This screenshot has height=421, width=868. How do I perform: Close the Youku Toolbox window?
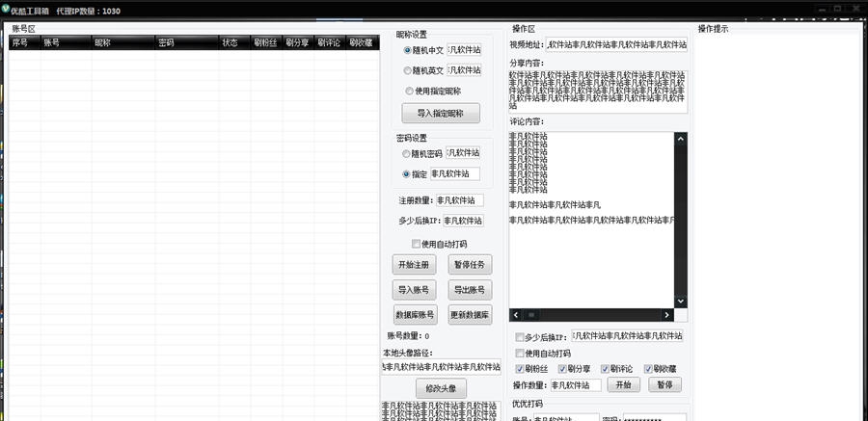point(854,9)
